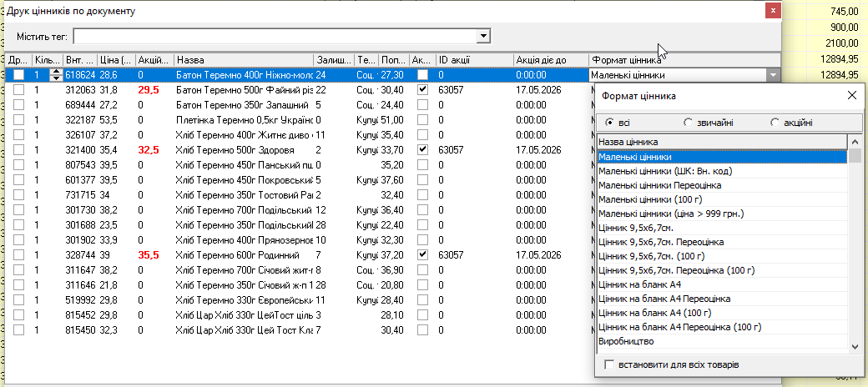Select 'Цінник на бланк А4' format
This screenshot has height=387, width=868.
point(723,284)
